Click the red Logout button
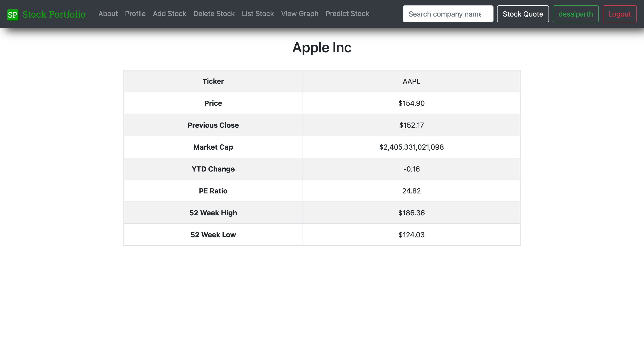Viewport: 644px width, 356px height. coord(619,14)
